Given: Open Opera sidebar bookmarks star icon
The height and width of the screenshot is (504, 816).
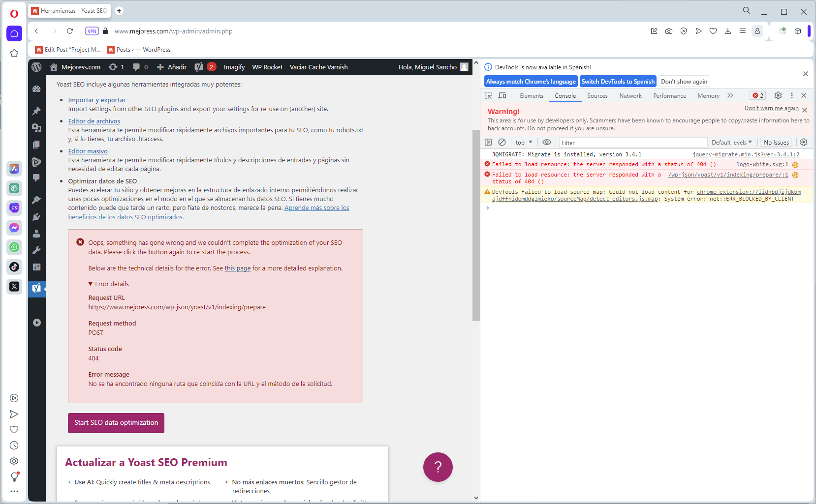Looking at the screenshot, I should pyautogui.click(x=14, y=53).
